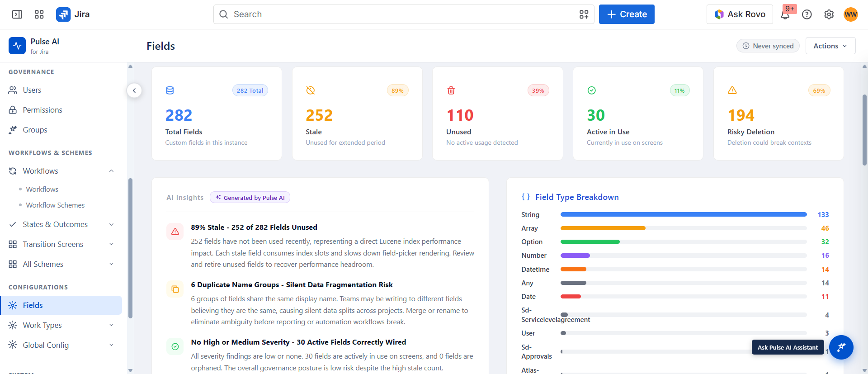Image resolution: width=868 pixels, height=374 pixels.
Task: Open Workflow Schemes sub-item
Action: coord(55,205)
